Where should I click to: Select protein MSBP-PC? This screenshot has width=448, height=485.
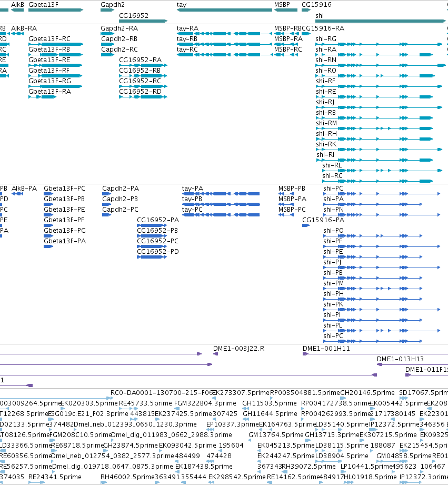pos(292,210)
